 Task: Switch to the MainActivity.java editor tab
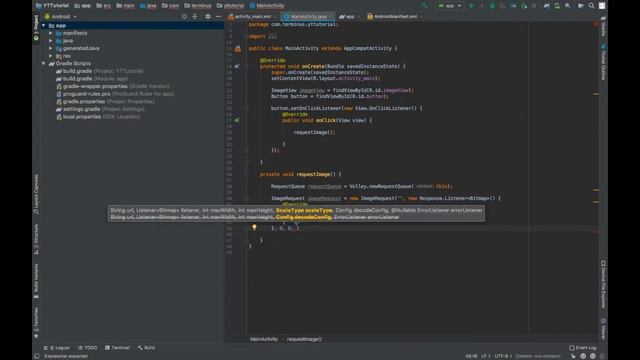click(308, 17)
